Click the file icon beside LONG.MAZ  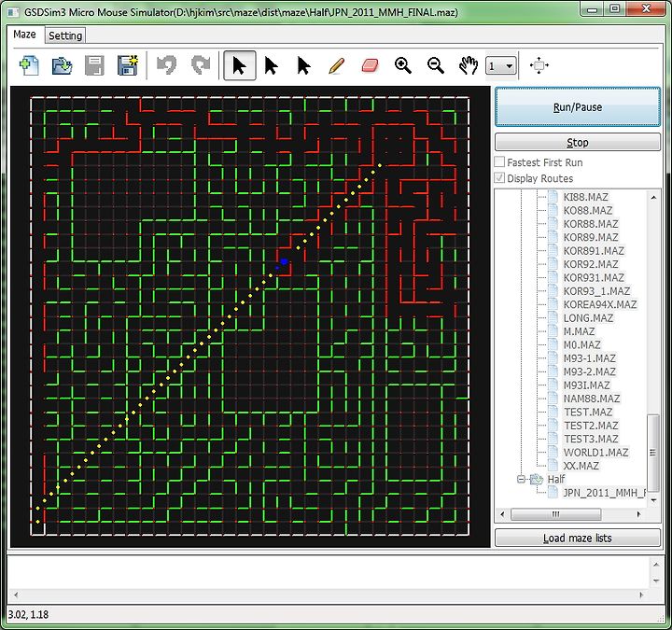pyautogui.click(x=553, y=317)
